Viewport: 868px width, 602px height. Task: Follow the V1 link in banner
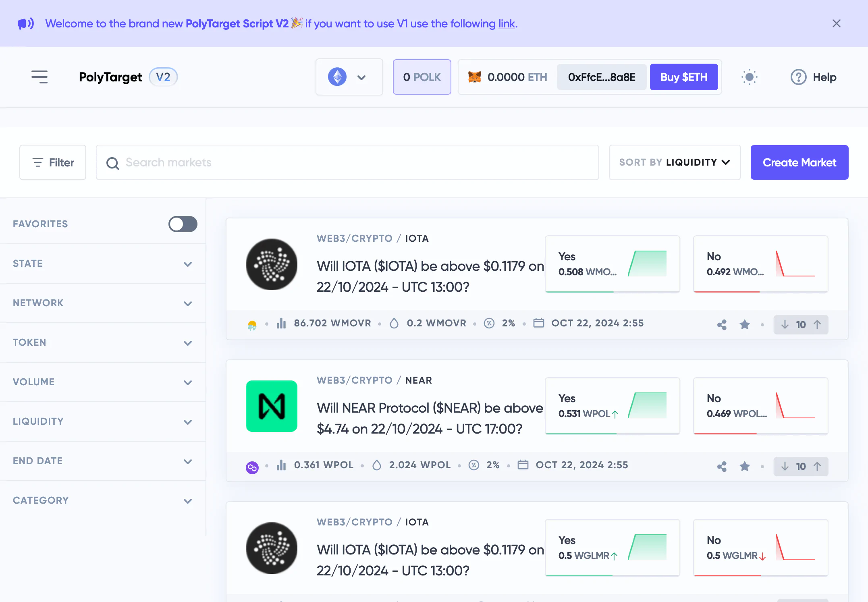(x=507, y=23)
